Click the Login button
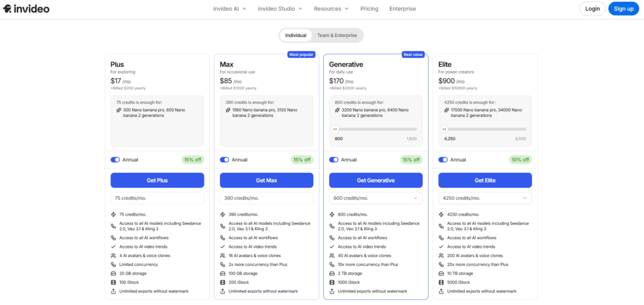 tap(592, 9)
